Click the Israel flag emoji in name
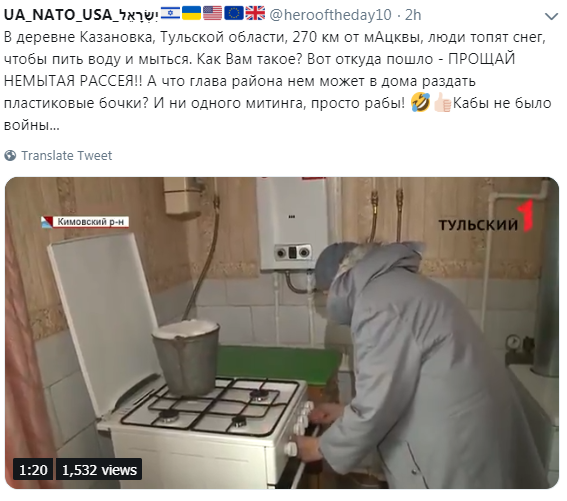Viewport: 567px width, 501px height. (x=170, y=13)
